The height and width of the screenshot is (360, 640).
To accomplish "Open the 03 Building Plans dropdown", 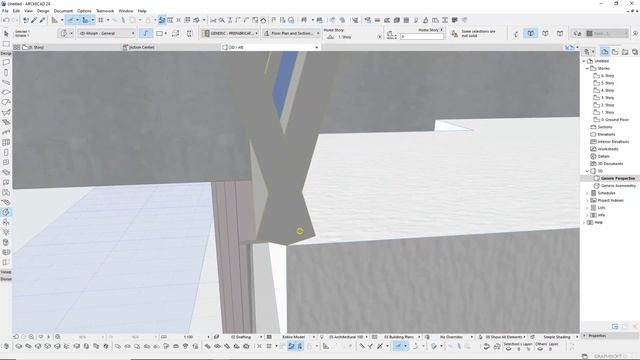I will [400, 337].
